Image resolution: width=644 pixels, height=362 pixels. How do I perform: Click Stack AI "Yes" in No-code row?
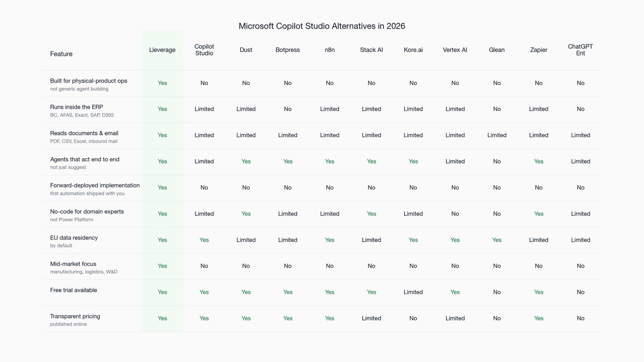(x=372, y=214)
